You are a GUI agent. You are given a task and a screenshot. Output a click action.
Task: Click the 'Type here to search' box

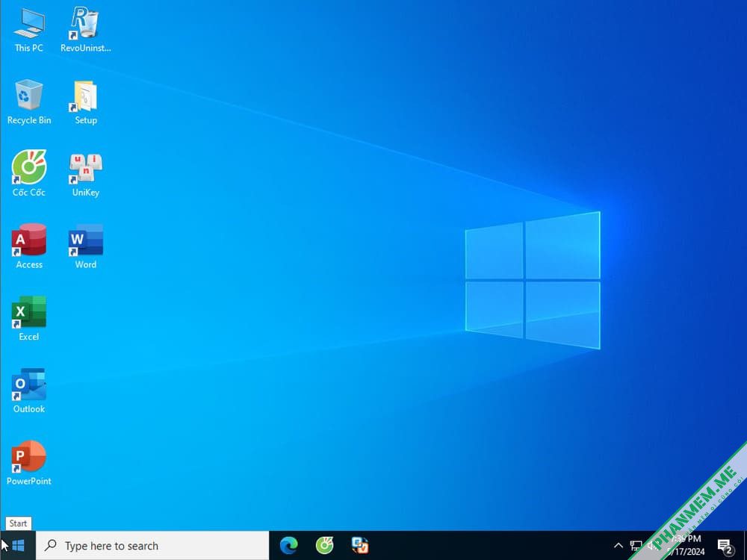coord(152,546)
